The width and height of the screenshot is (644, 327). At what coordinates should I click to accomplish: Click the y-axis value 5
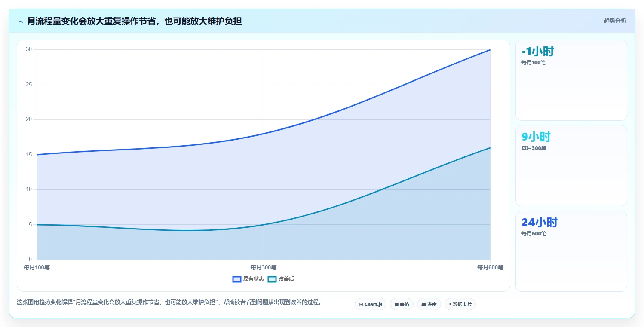click(30, 225)
